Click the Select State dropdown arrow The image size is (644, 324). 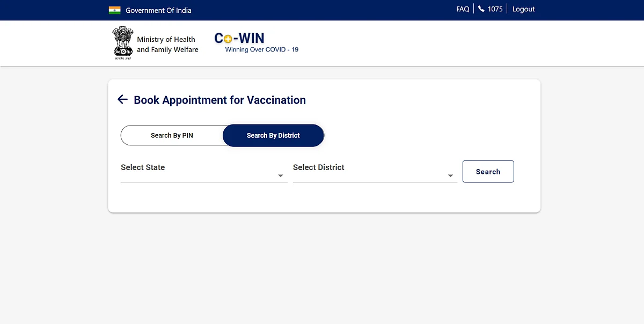[x=281, y=176]
